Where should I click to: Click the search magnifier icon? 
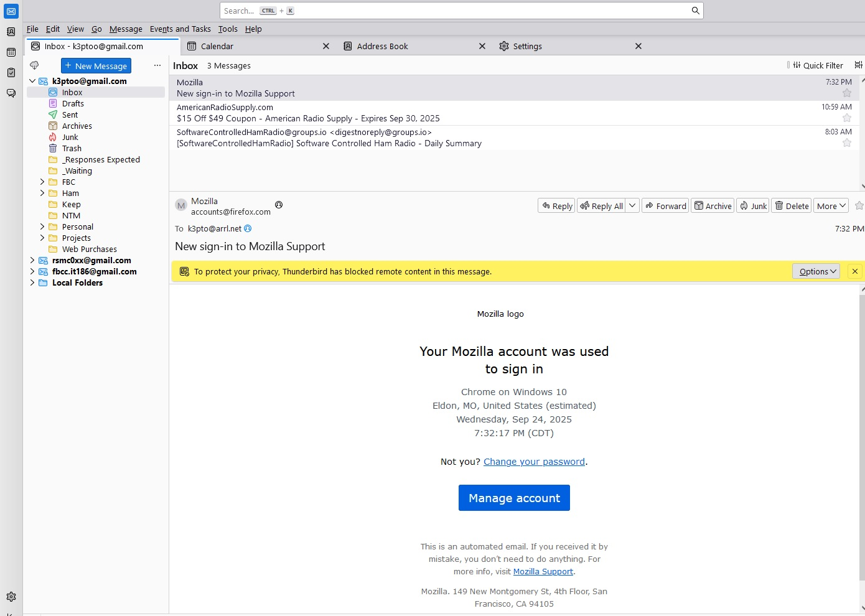point(696,11)
